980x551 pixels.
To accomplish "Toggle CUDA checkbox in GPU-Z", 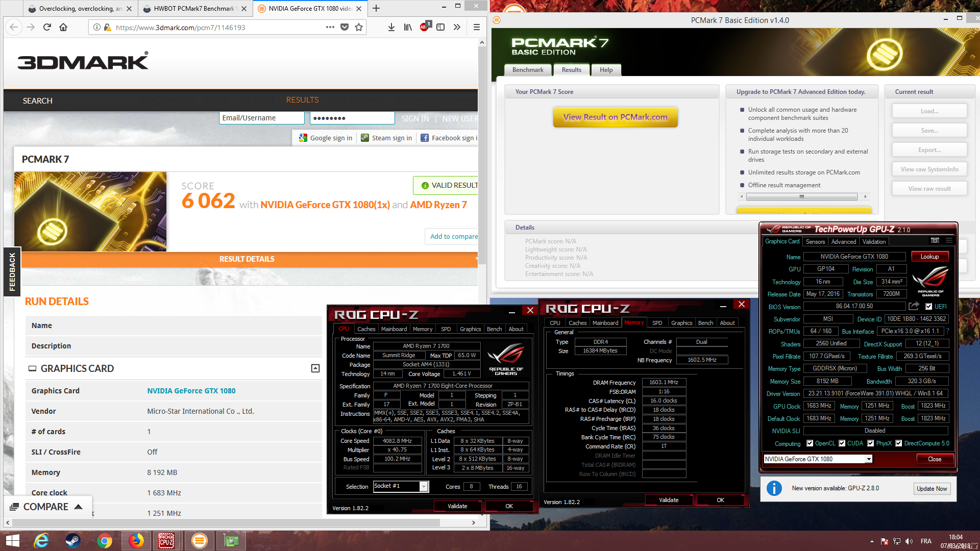I will [842, 443].
